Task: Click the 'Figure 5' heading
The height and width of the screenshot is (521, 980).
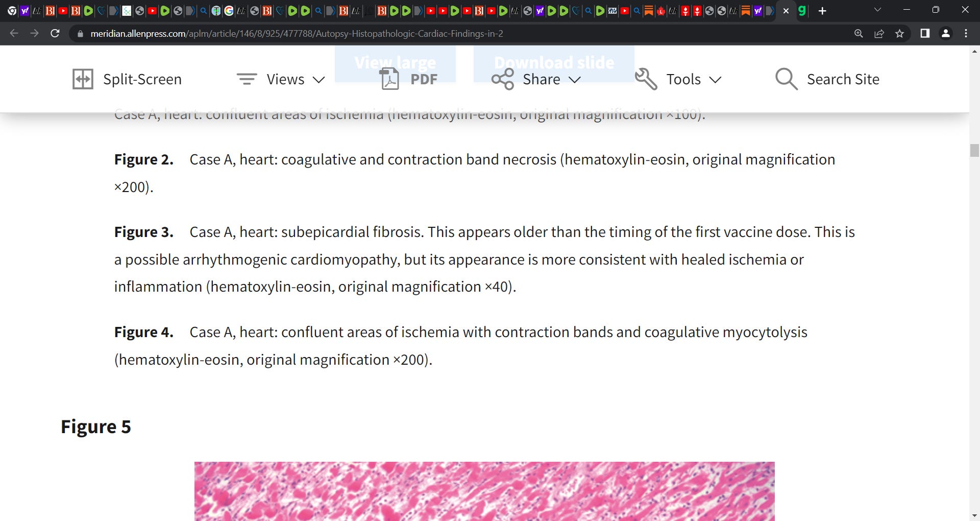Action: (96, 427)
